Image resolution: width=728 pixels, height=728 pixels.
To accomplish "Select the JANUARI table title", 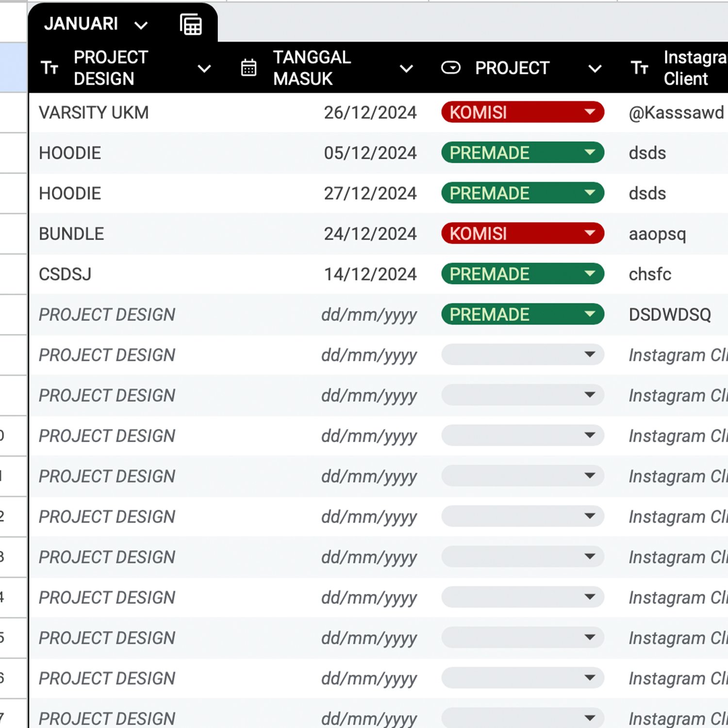I will tap(81, 24).
